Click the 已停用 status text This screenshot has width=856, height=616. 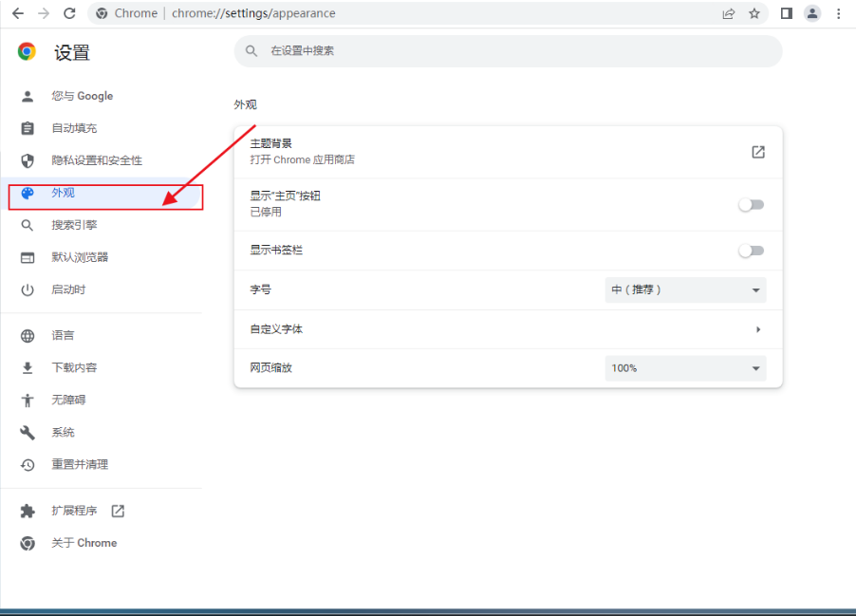click(x=266, y=212)
